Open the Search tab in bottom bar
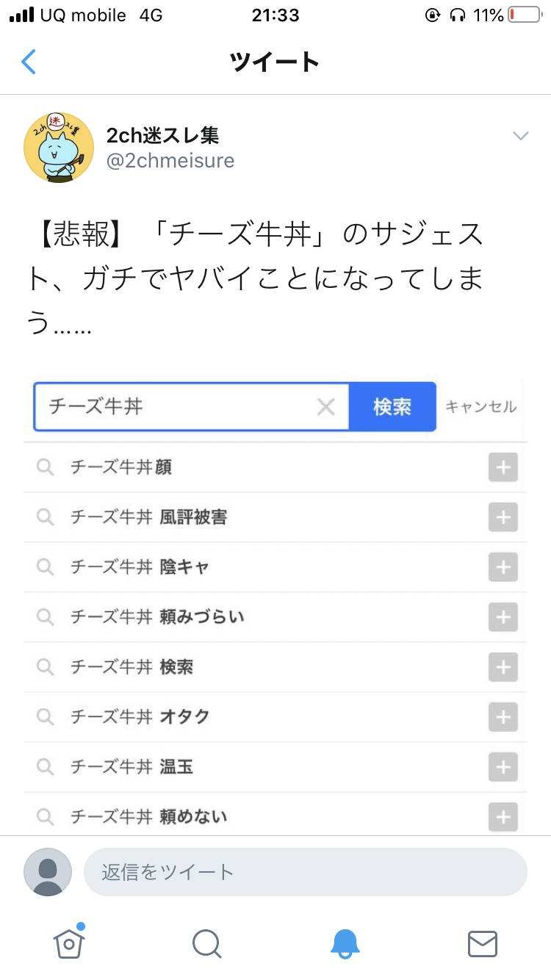The width and height of the screenshot is (551, 980). pyautogui.click(x=206, y=943)
